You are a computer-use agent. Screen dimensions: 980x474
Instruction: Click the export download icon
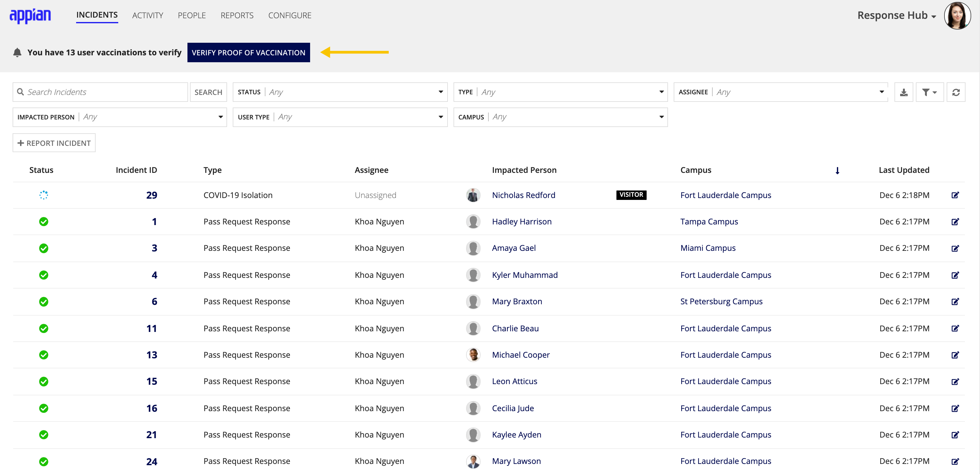tap(904, 92)
